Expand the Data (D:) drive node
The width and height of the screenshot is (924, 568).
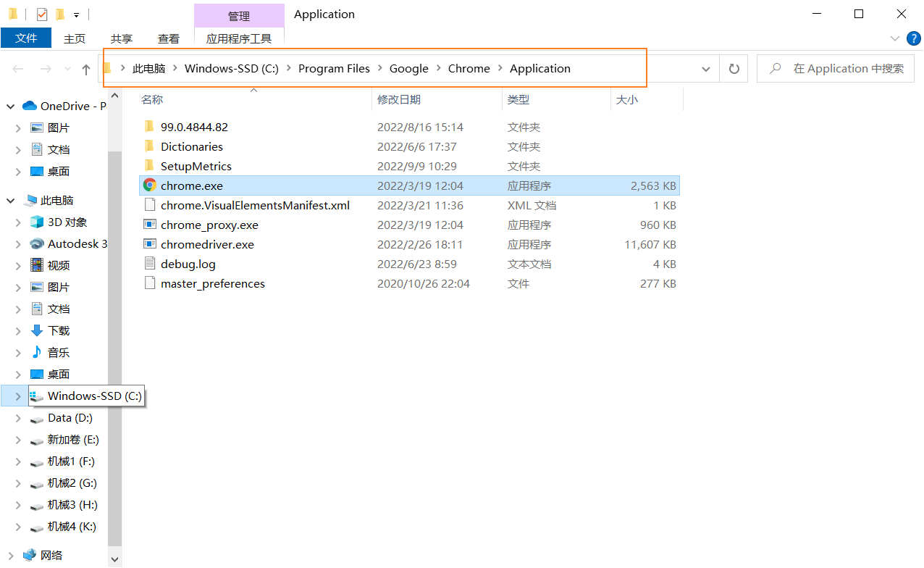(x=18, y=418)
